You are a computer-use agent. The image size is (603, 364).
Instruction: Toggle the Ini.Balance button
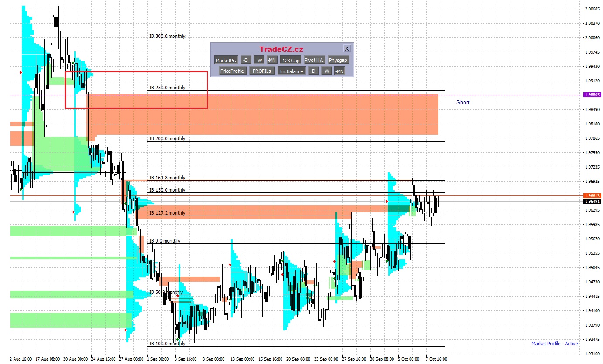point(291,71)
